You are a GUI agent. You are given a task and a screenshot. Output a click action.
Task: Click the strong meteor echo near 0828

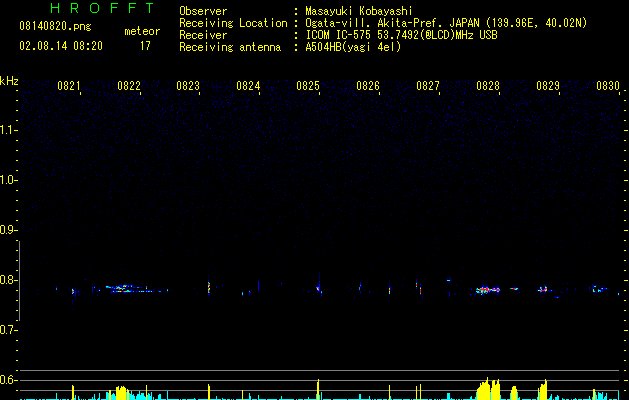(488, 290)
